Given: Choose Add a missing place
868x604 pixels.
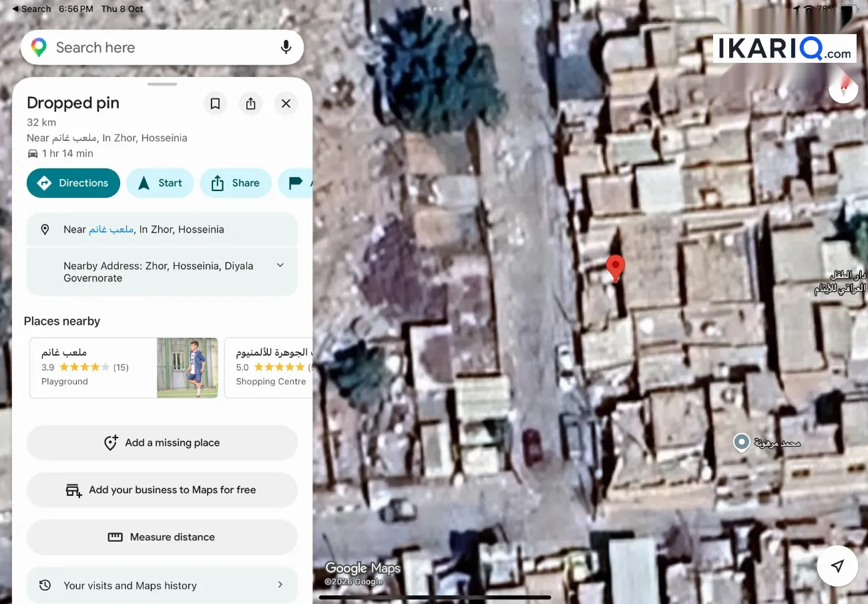Looking at the screenshot, I should (162, 442).
